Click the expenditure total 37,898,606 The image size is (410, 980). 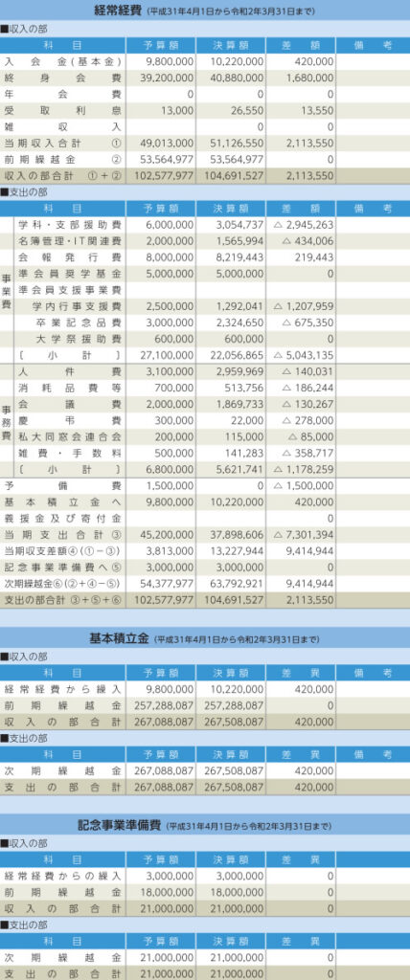[237, 535]
